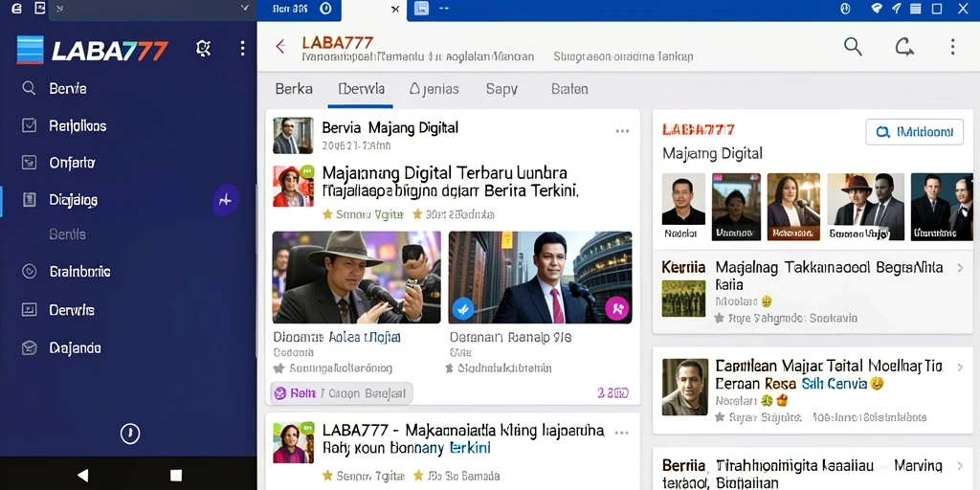Click the refresh icon in header
Screen dimensions: 980x490
tap(903, 47)
